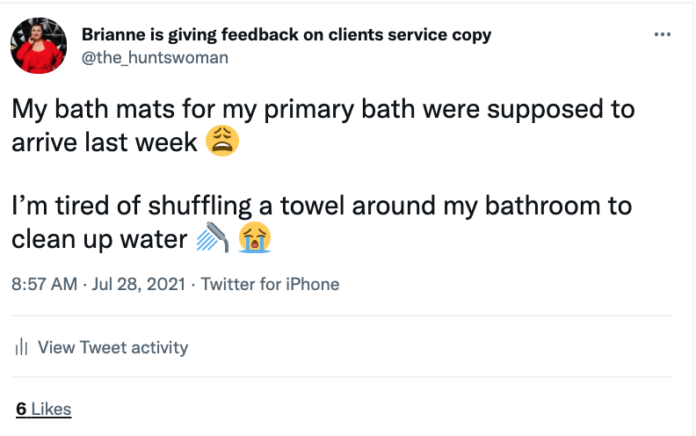696x436 pixels.
Task: Open the tweet's more options menu
Action: [x=661, y=34]
